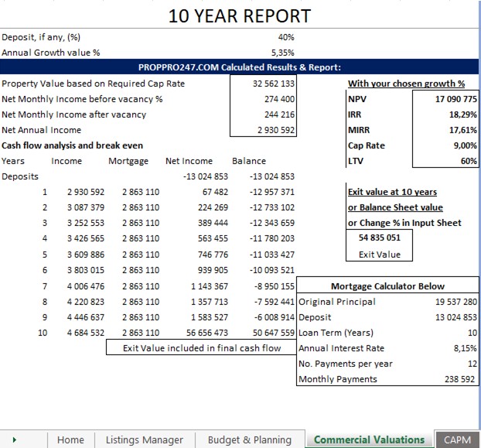Screen dimensions: 481x448
Task: Switch to Listings Manager sheet tab
Action: [x=145, y=439]
